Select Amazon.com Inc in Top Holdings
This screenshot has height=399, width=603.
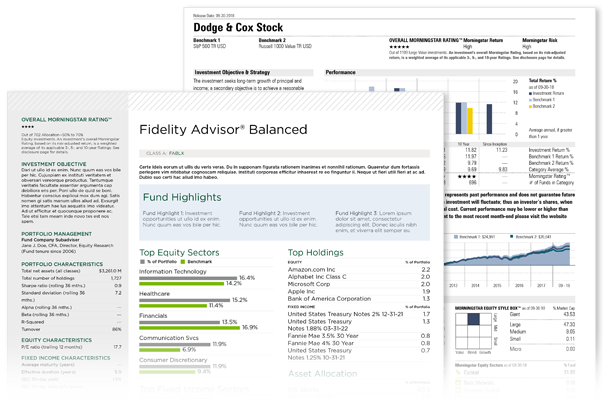click(x=311, y=269)
